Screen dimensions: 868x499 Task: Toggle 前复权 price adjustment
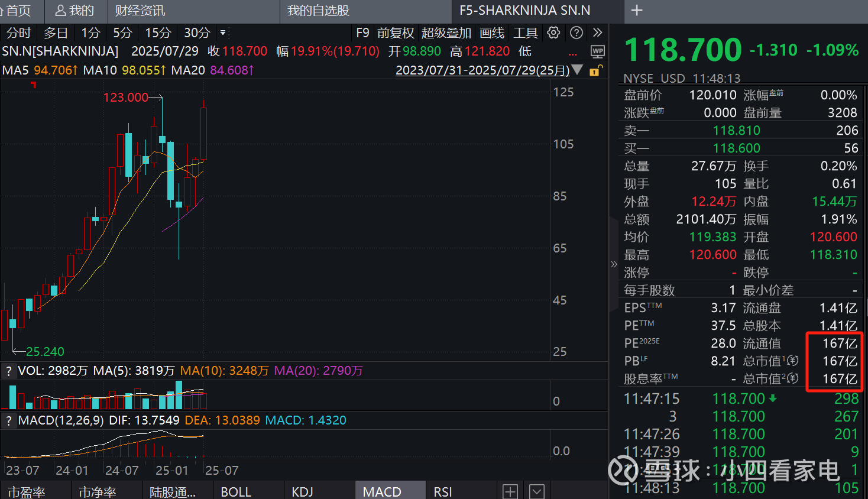[396, 33]
